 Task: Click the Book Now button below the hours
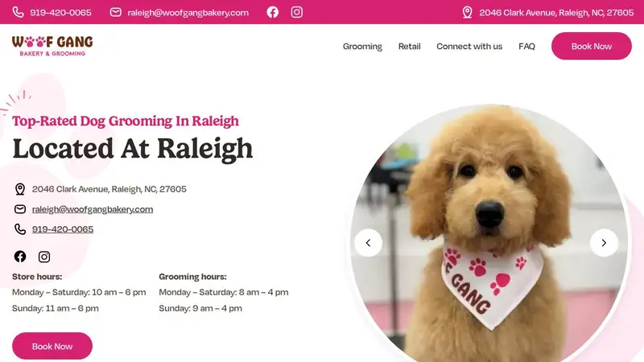tap(52, 346)
